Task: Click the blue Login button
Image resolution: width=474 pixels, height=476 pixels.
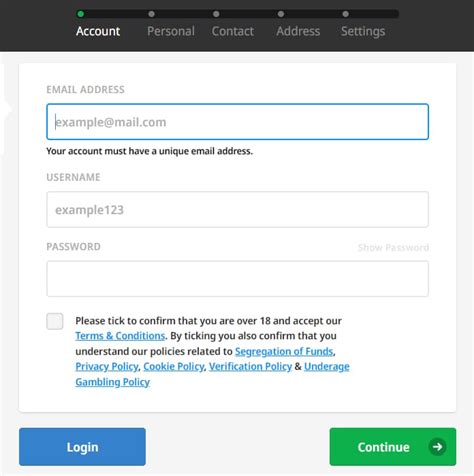Action: pyautogui.click(x=82, y=447)
